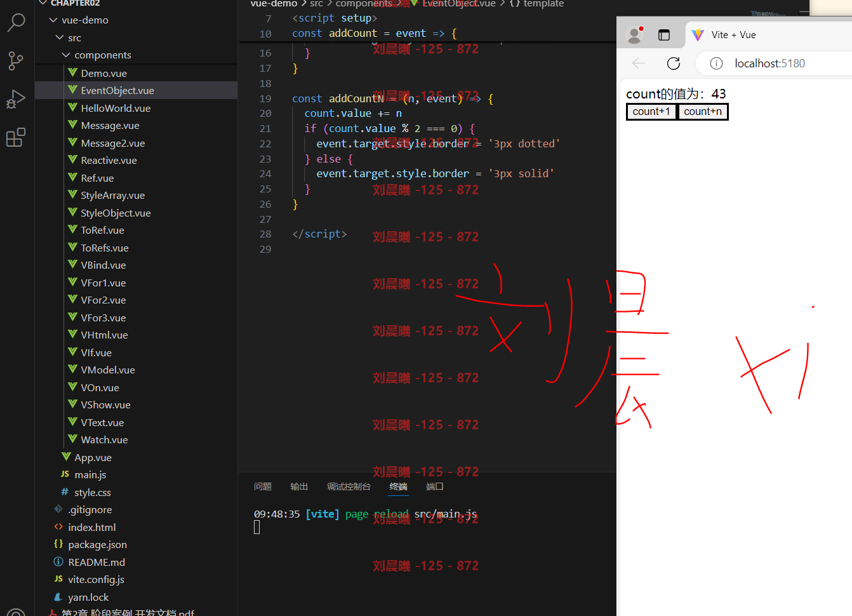Screen dimensions: 852x616
Task: Open VOn.vue file
Action: tap(100, 388)
